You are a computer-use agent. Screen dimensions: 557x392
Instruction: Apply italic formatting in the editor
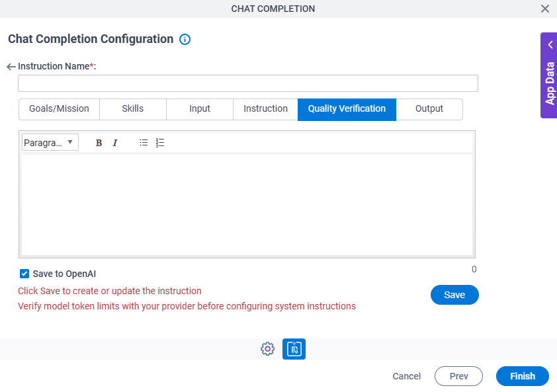pos(114,143)
